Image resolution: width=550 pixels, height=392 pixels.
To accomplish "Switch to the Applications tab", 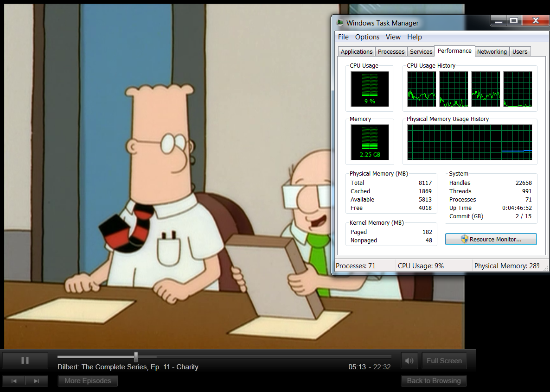I will (356, 51).
